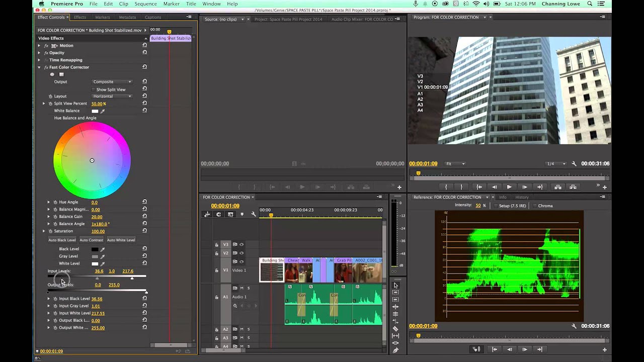Screen dimensions: 644x362
Task: Click the Auto Contrast button
Action: click(91, 240)
